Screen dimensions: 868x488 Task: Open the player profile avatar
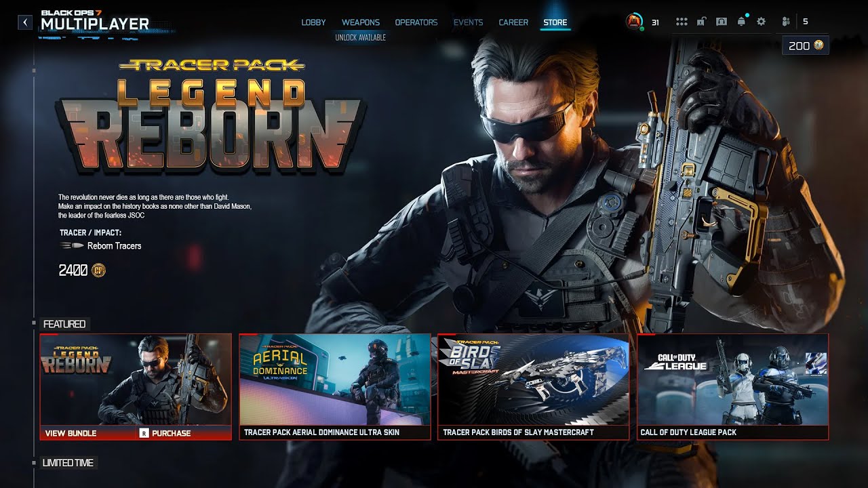point(635,22)
